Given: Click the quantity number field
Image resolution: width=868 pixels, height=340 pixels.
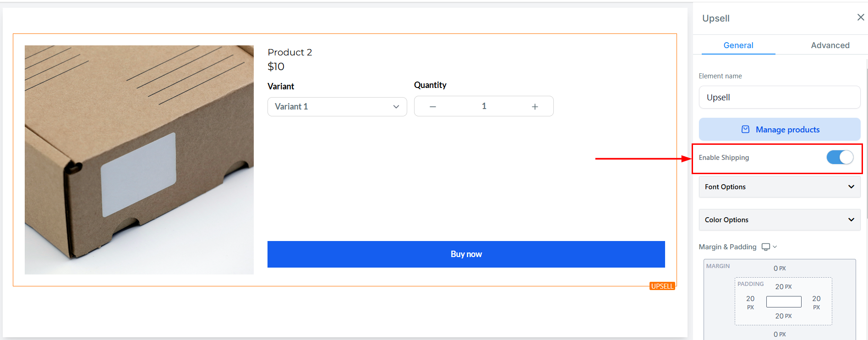Looking at the screenshot, I should [484, 106].
